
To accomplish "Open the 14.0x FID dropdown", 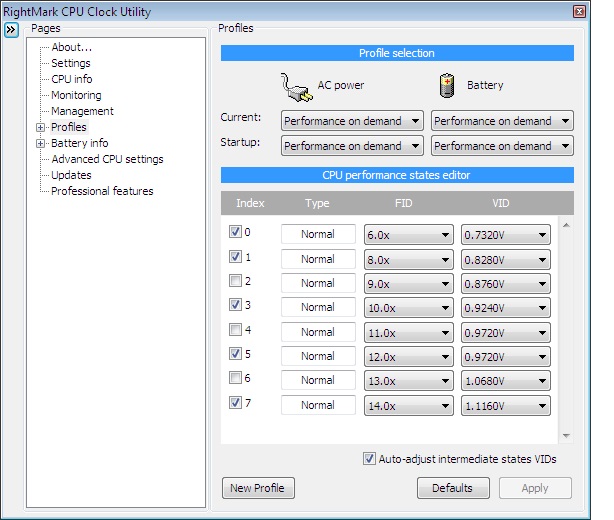I will tap(408, 406).
